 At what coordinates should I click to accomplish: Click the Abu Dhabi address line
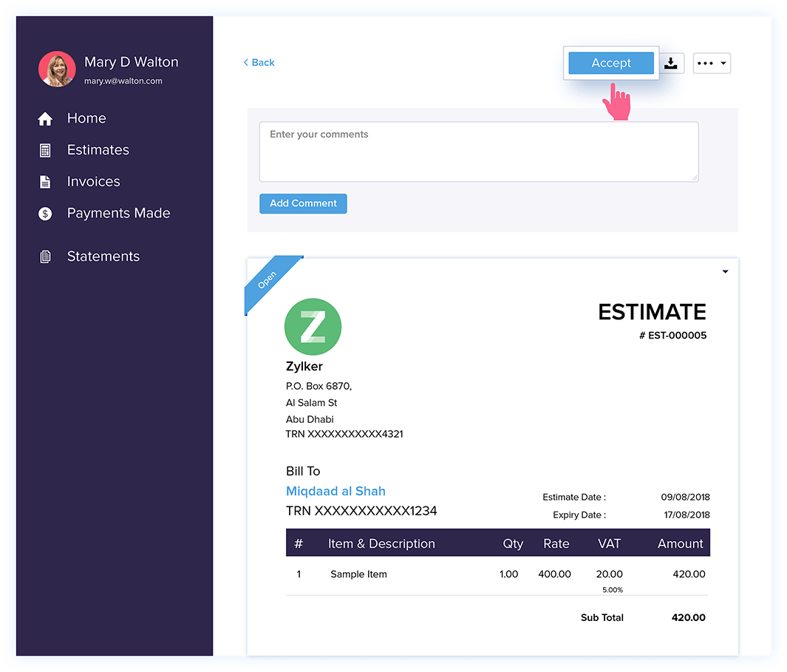click(310, 419)
